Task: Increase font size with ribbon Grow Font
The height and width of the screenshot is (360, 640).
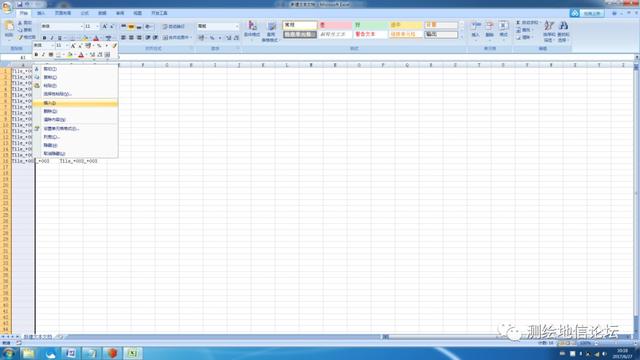Action: click(x=104, y=26)
